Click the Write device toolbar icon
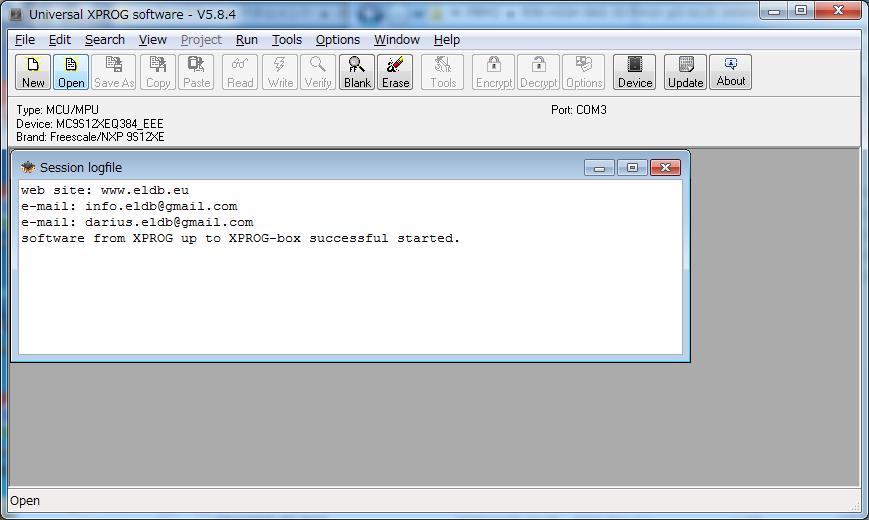 tap(280, 72)
